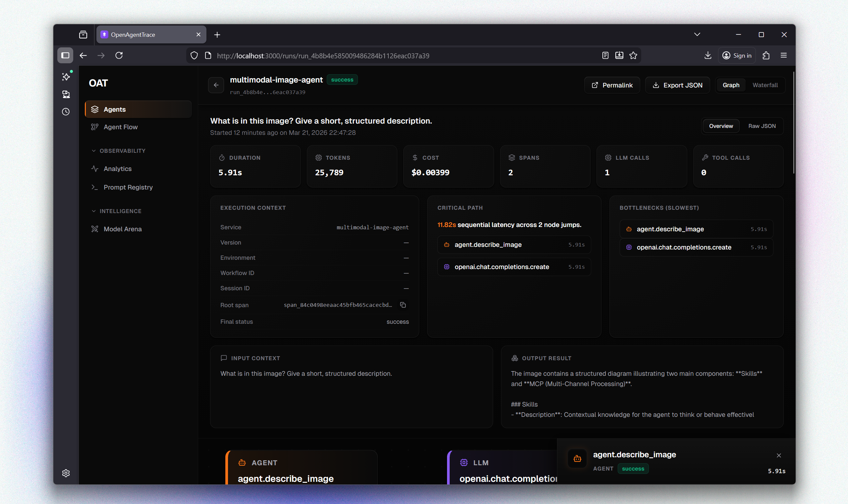Copy the run Permalink
Viewport: 848px width, 504px height.
pyautogui.click(x=612, y=85)
